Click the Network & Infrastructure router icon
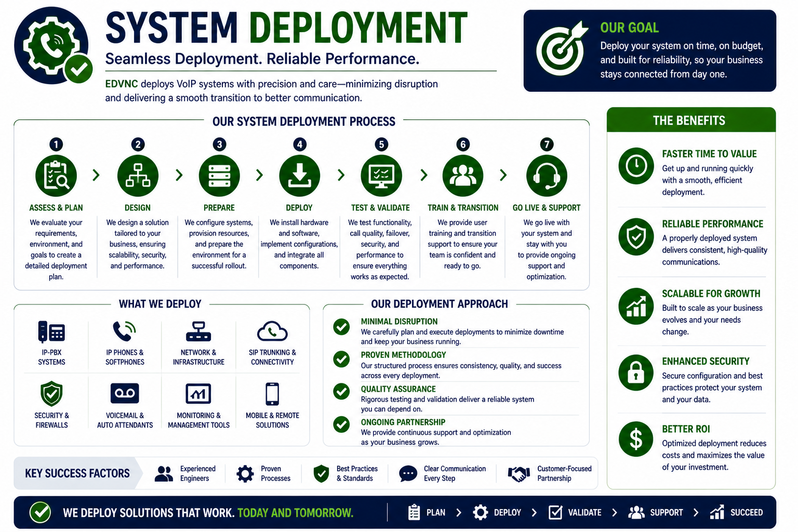 click(x=198, y=331)
